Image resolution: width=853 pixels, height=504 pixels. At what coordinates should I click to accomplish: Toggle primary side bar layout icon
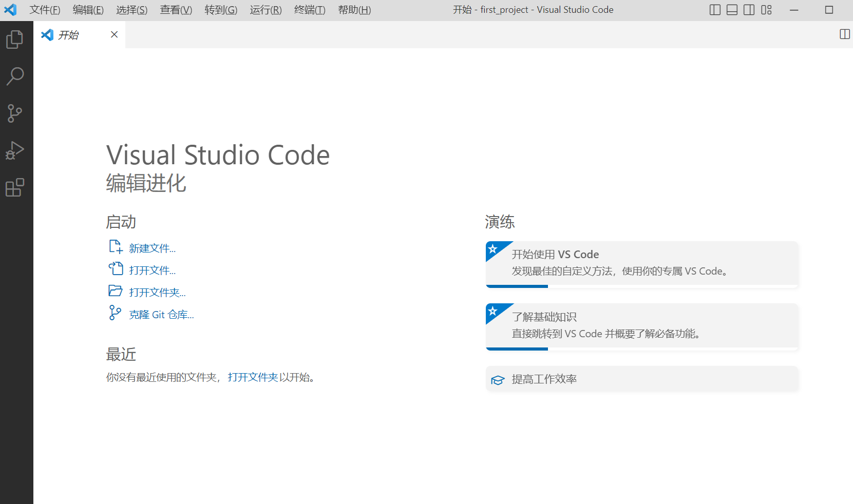click(715, 10)
